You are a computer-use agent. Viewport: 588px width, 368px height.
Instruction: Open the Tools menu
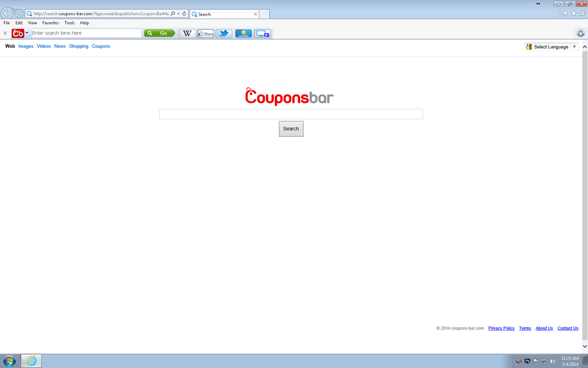tap(69, 23)
